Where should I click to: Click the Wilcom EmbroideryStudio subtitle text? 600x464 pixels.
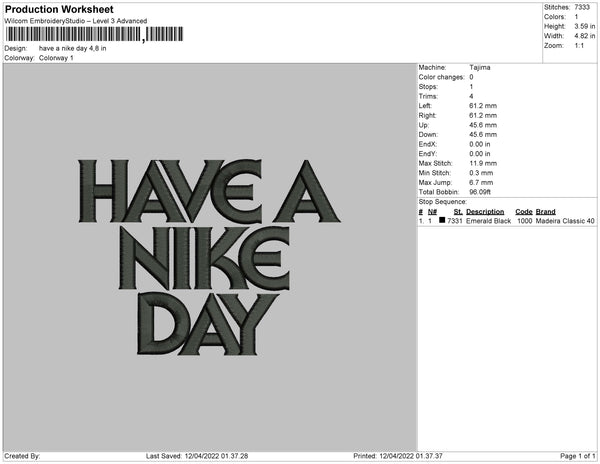(x=76, y=21)
